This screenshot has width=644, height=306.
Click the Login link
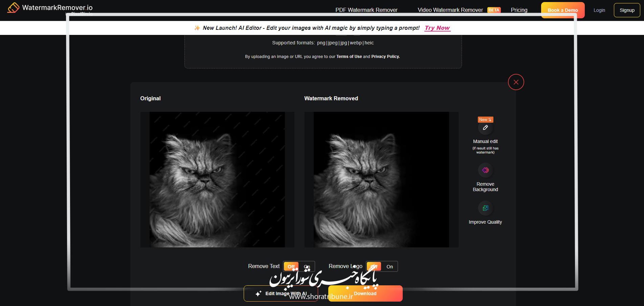coord(599,10)
